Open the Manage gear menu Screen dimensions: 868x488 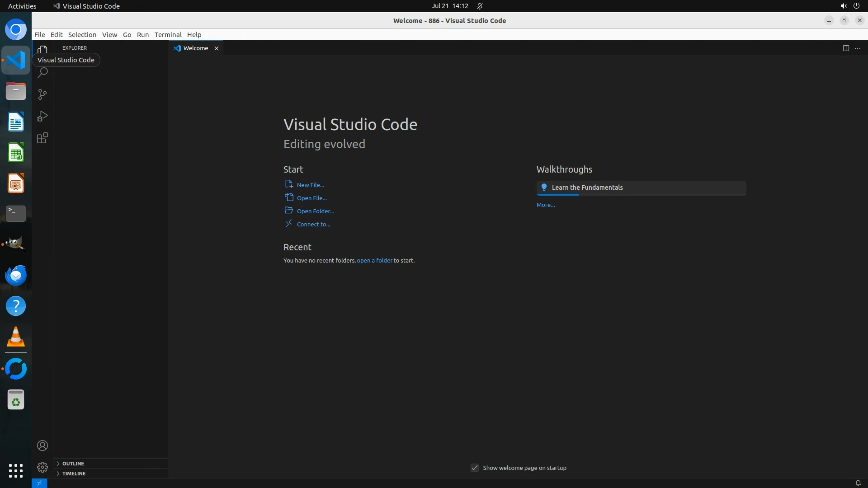pos(42,467)
